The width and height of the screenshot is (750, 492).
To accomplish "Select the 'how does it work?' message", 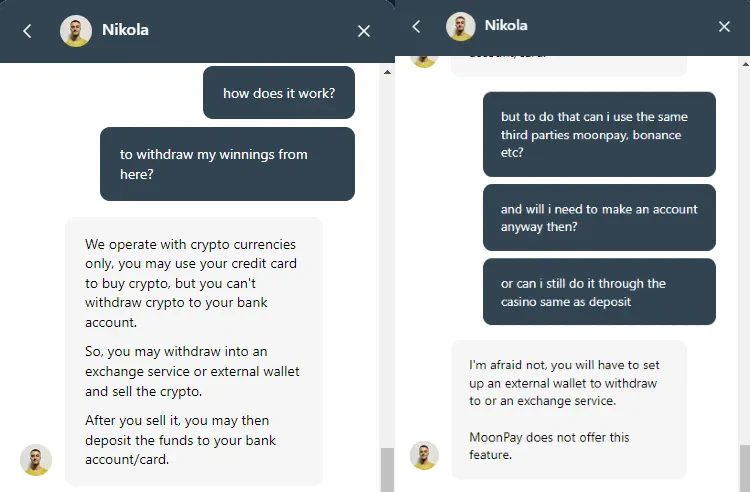I will click(279, 92).
